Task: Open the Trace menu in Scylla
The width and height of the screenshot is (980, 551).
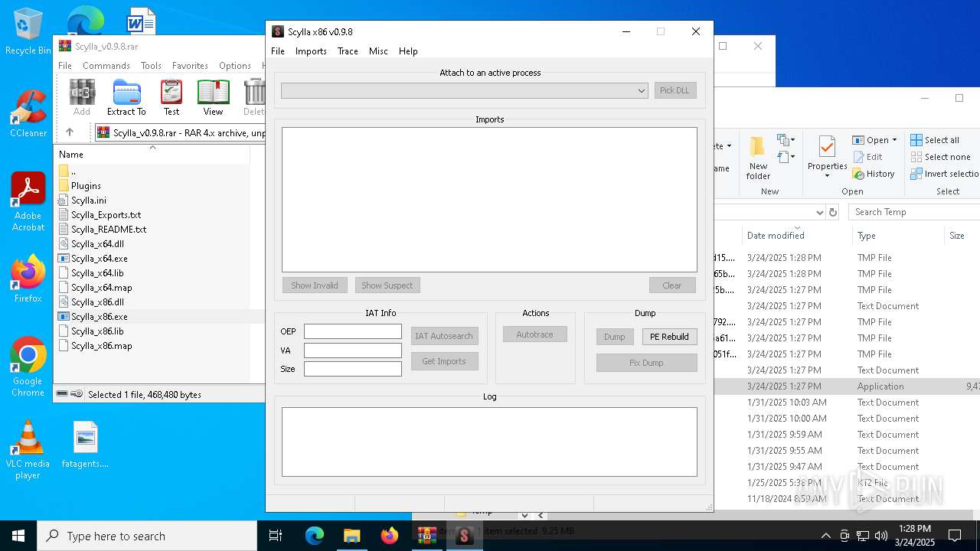Action: tap(348, 51)
